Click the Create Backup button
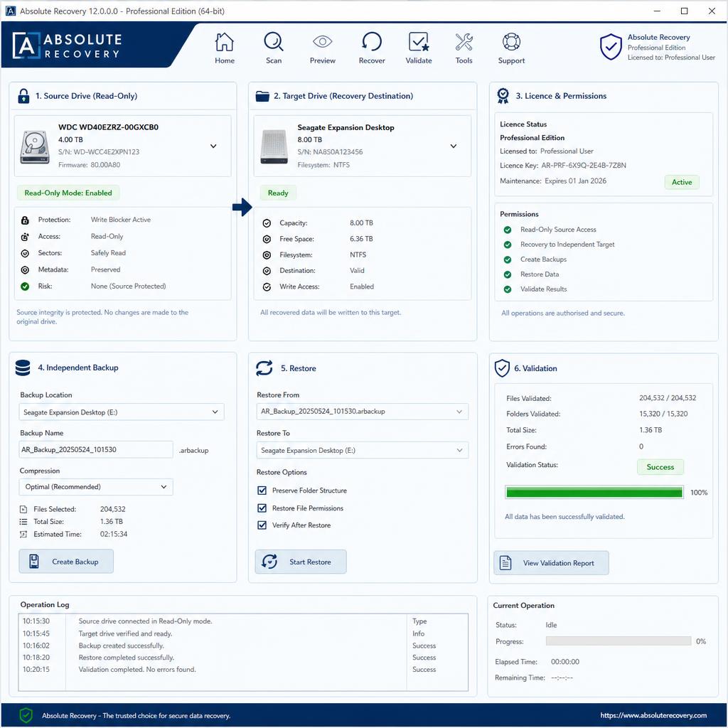Viewport: 728px width, 728px height. [66, 562]
